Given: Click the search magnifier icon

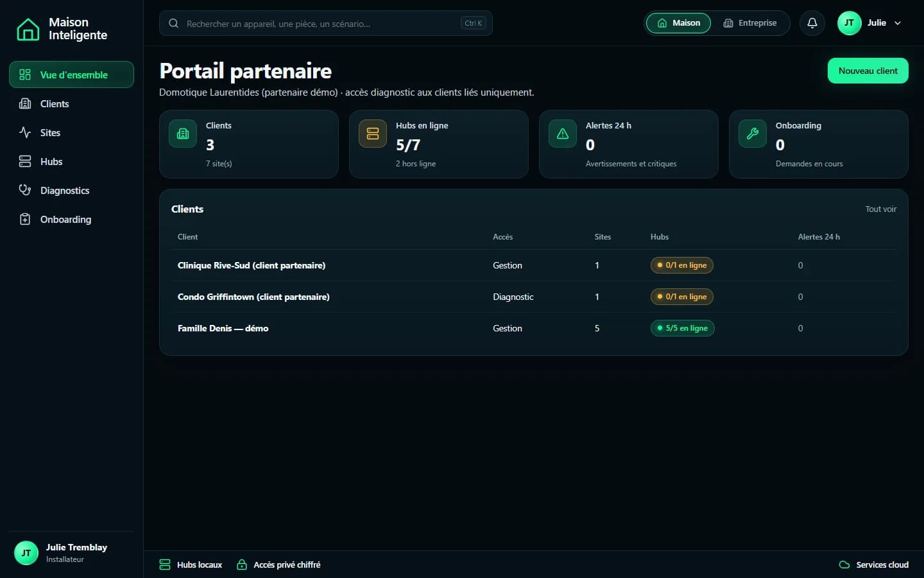Looking at the screenshot, I should coord(173,23).
